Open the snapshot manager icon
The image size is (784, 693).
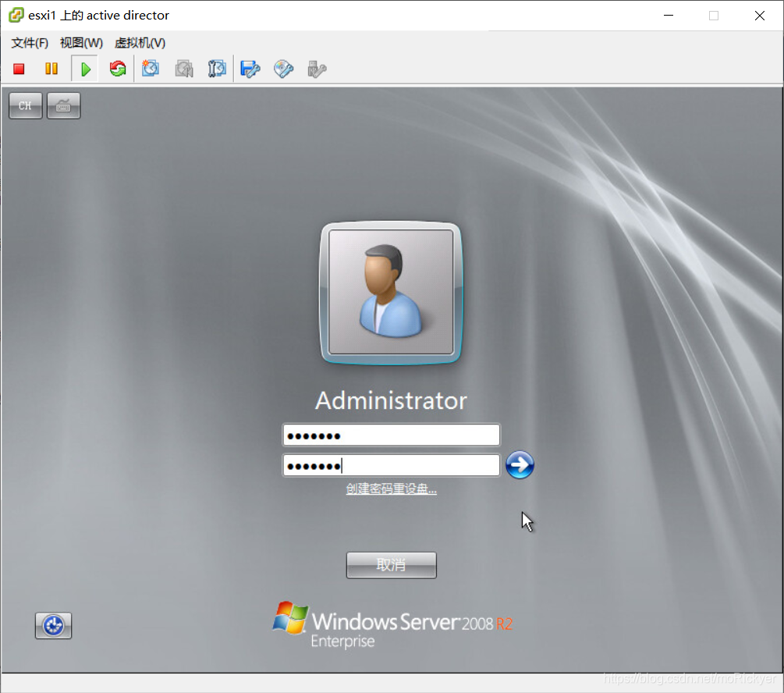pos(217,69)
